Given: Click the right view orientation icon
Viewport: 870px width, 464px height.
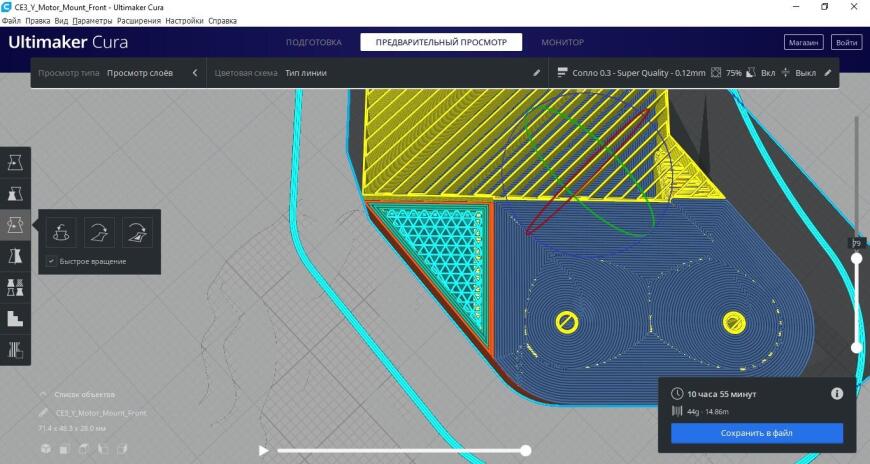Looking at the screenshot, I should pyautogui.click(x=122, y=448).
